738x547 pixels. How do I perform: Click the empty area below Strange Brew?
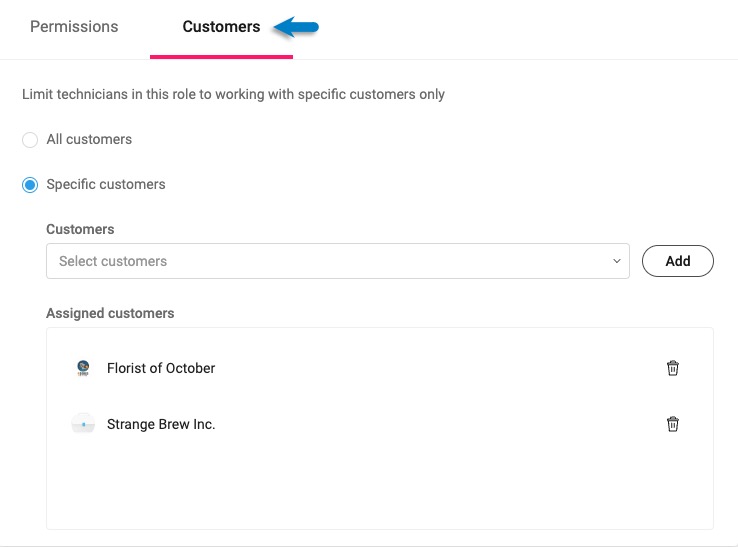coord(379,485)
